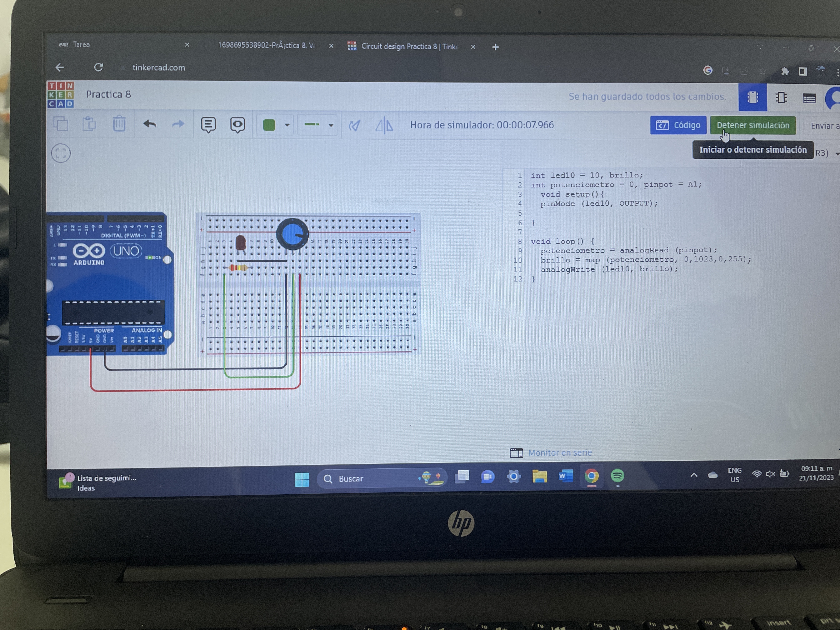The height and width of the screenshot is (630, 840).
Task: Expand wire type dropdown arrow
Action: point(331,125)
